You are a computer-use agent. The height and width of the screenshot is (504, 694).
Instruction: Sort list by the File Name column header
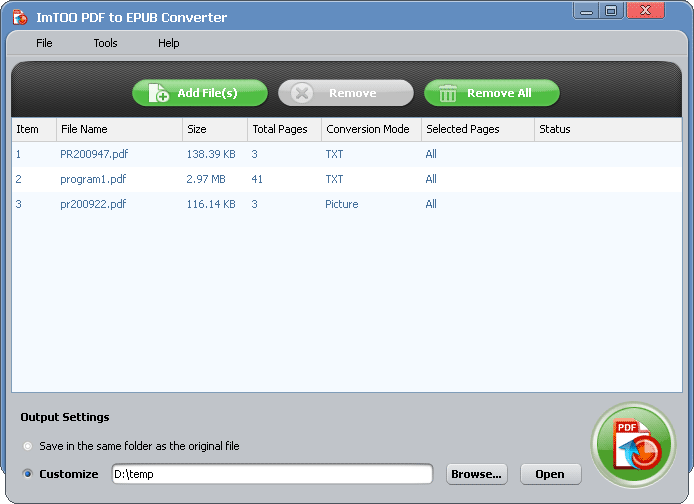pos(84,129)
